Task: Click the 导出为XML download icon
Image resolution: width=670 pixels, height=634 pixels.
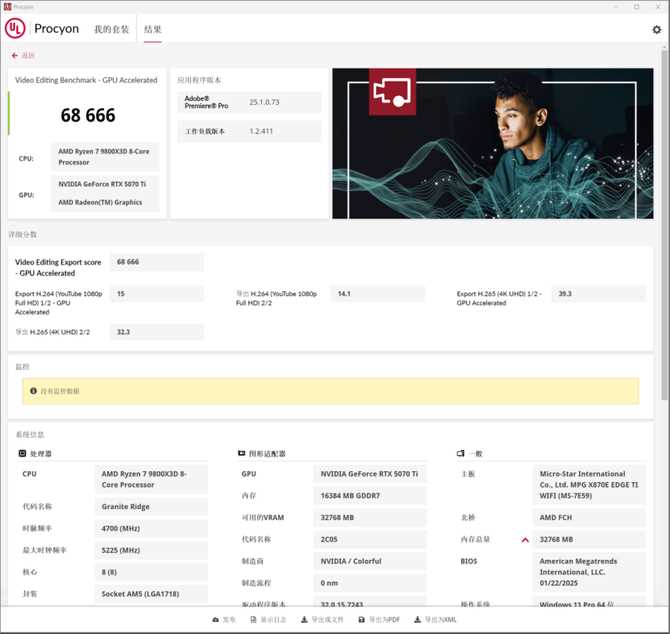Action: pos(417,620)
